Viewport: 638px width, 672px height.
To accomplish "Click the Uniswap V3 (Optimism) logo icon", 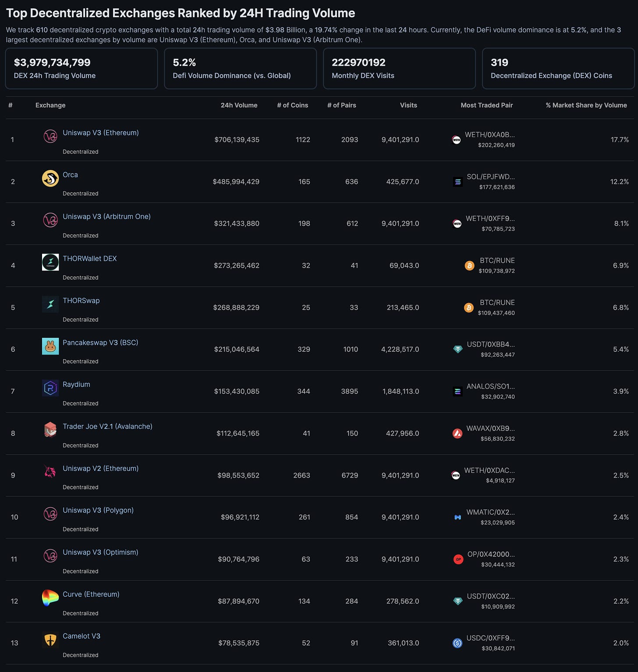I will [x=50, y=555].
